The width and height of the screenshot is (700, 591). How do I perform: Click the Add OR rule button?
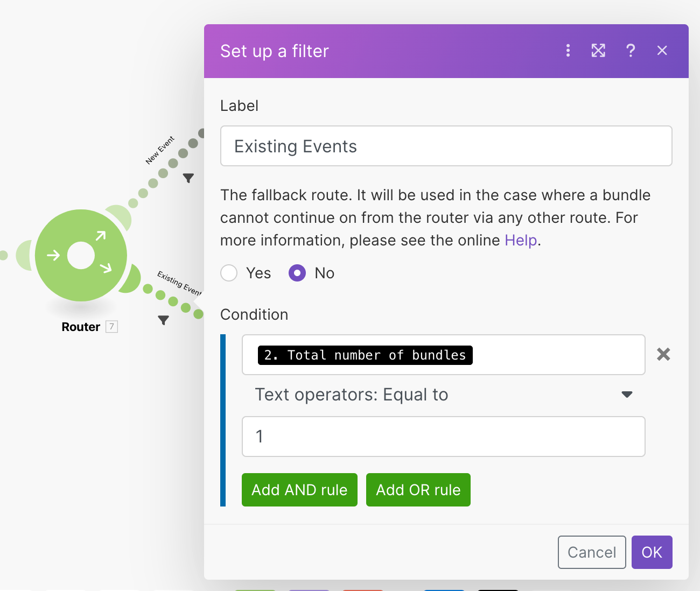[418, 490]
